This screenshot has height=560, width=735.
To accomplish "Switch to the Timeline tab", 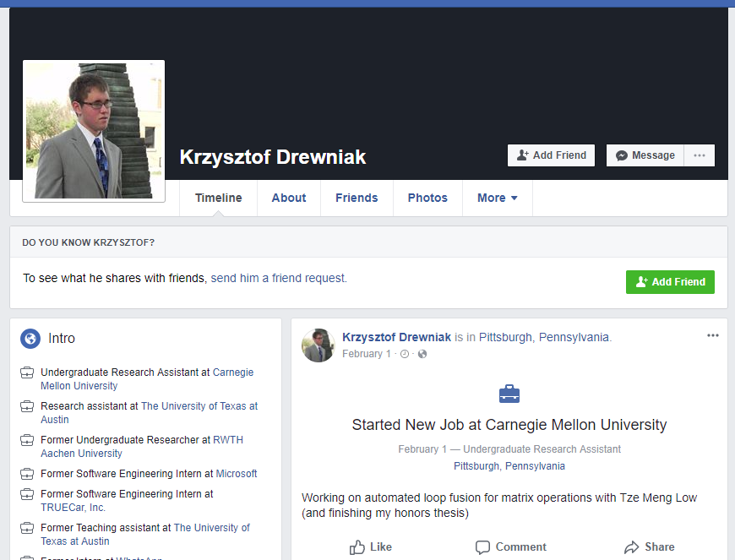I will tap(219, 198).
